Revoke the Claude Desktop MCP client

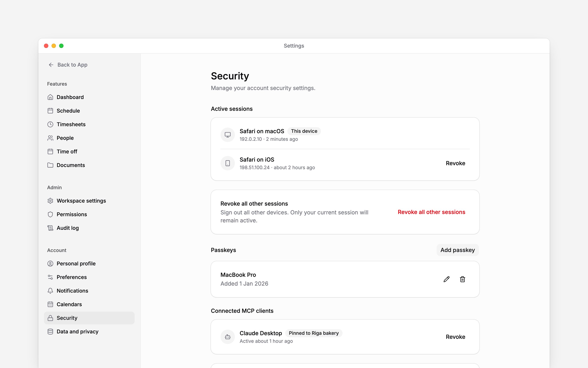click(455, 337)
